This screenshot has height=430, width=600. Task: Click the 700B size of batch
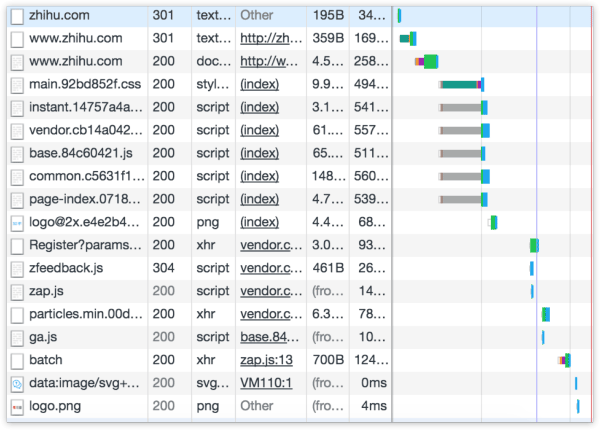pos(328,360)
